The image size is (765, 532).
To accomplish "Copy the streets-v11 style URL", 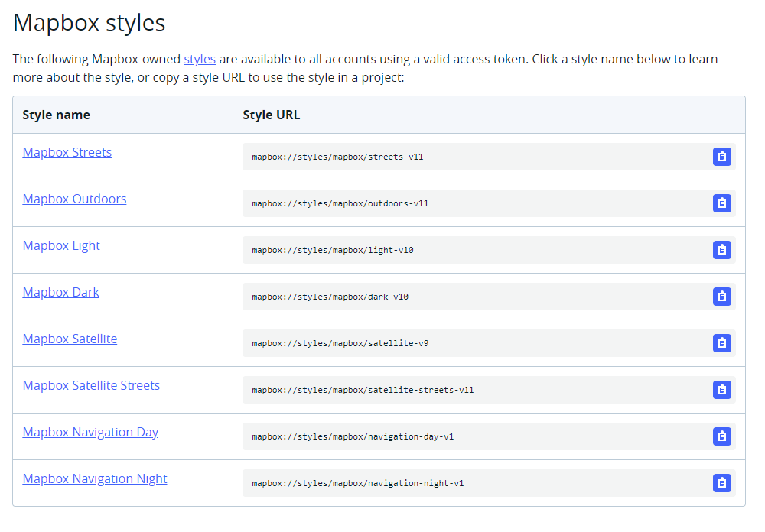I will pyautogui.click(x=721, y=157).
